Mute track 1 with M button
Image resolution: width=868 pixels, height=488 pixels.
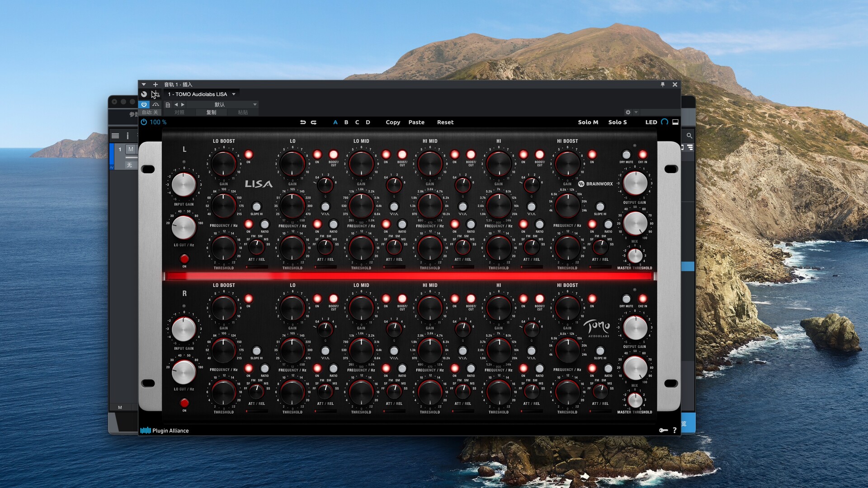pos(131,149)
